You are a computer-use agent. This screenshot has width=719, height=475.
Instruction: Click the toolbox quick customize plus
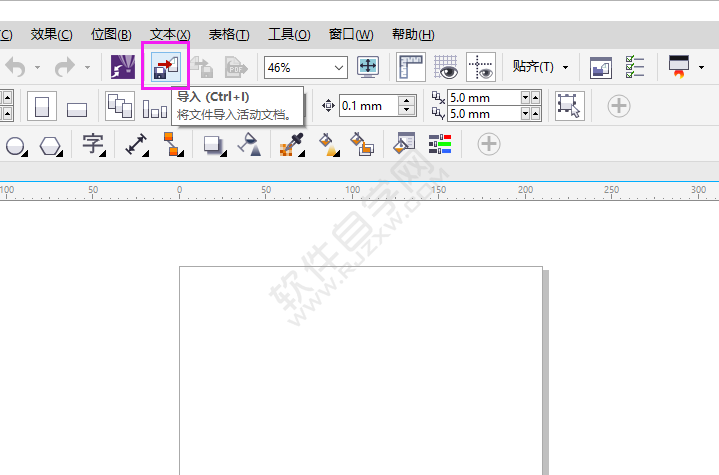click(x=489, y=144)
